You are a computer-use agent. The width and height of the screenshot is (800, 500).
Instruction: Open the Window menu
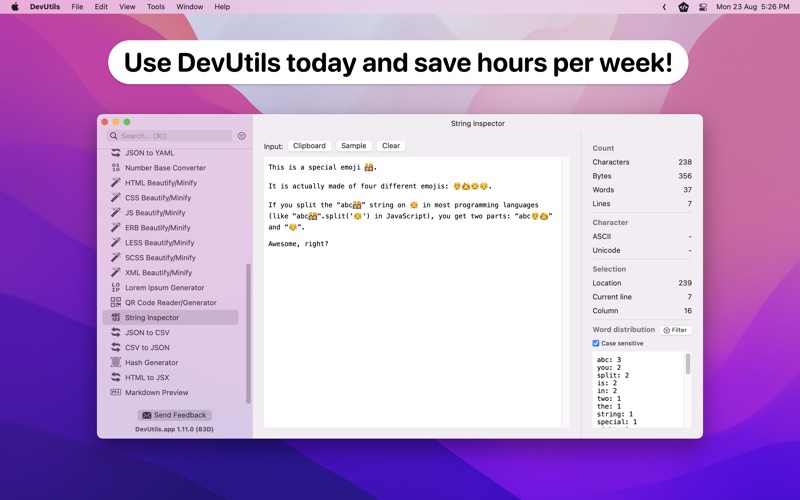(x=189, y=7)
